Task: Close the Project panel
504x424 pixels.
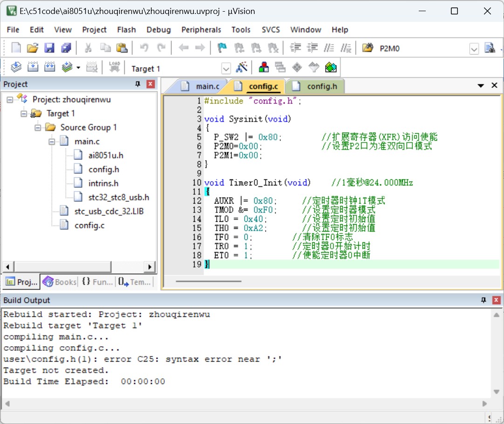Action: click(x=150, y=84)
